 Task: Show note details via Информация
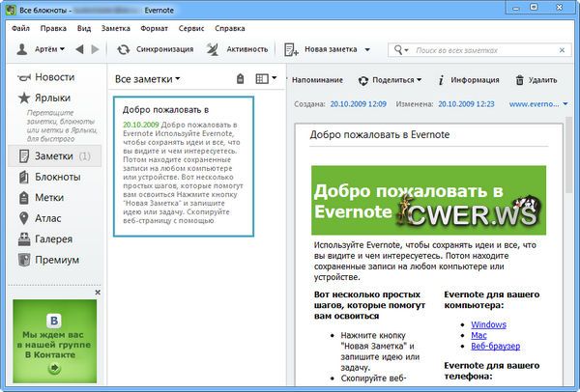[x=470, y=80]
